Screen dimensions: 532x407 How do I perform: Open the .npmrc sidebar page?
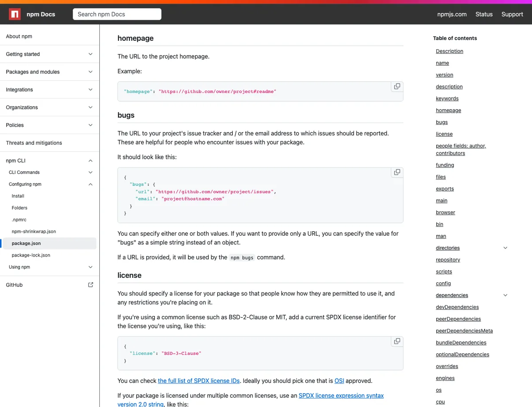pyautogui.click(x=19, y=220)
